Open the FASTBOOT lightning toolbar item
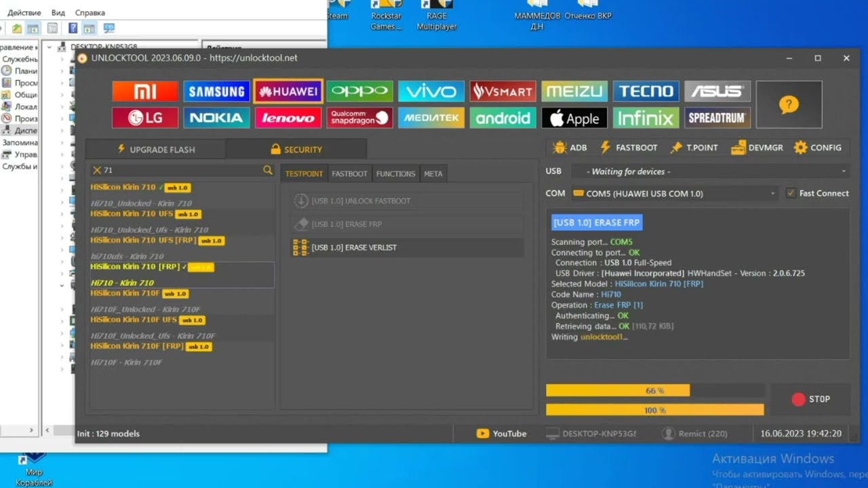This screenshot has width=868, height=488. (x=629, y=147)
